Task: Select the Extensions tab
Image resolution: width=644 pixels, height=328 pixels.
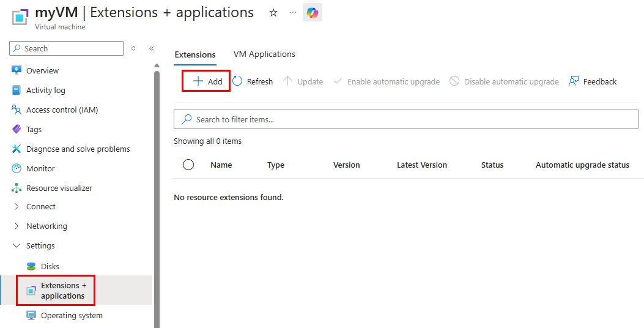Action: pyautogui.click(x=195, y=54)
